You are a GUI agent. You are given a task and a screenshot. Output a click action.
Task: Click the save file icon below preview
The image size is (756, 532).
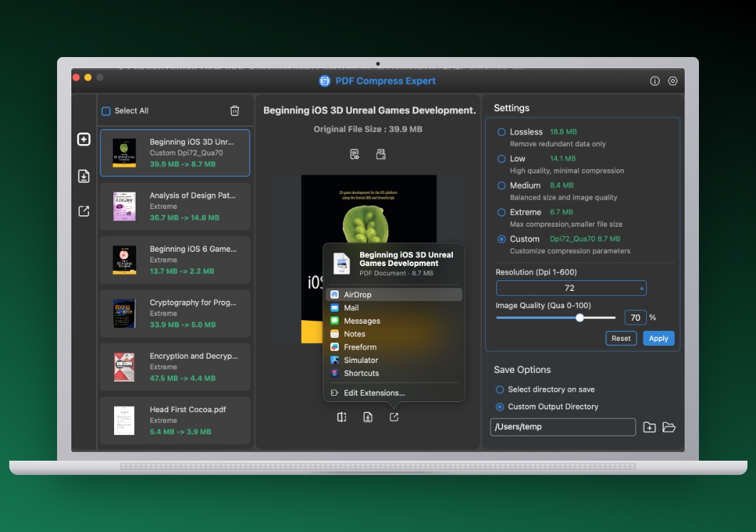367,417
